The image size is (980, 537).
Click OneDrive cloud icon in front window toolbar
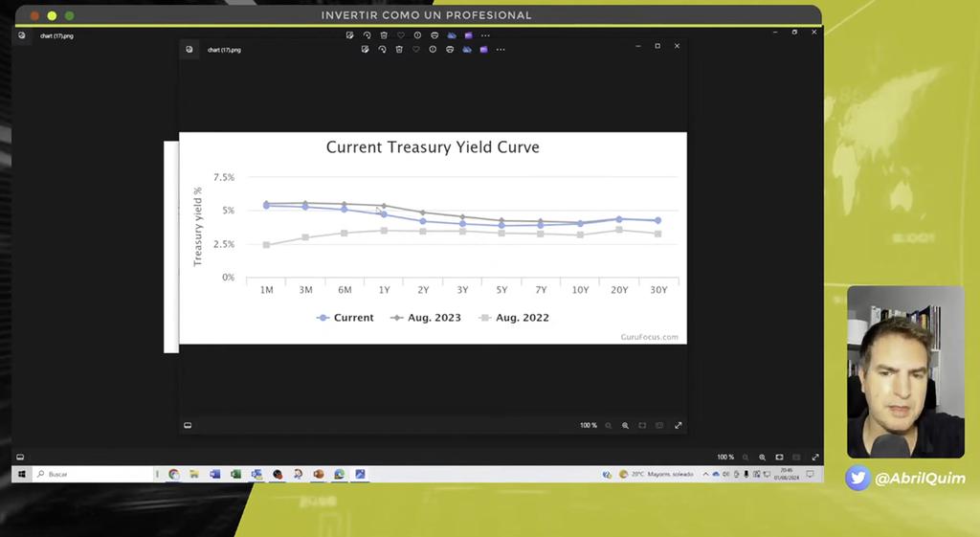467,49
